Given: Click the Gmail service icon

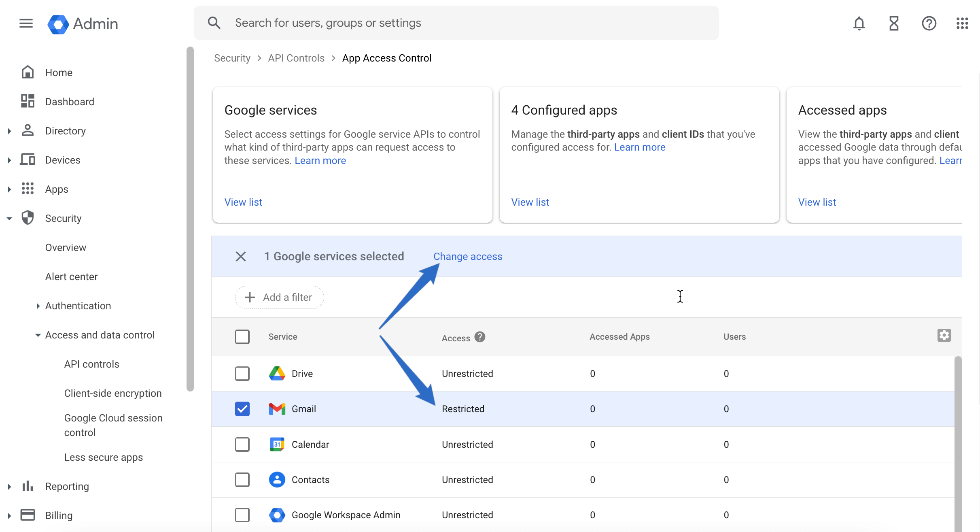Looking at the screenshot, I should point(277,409).
